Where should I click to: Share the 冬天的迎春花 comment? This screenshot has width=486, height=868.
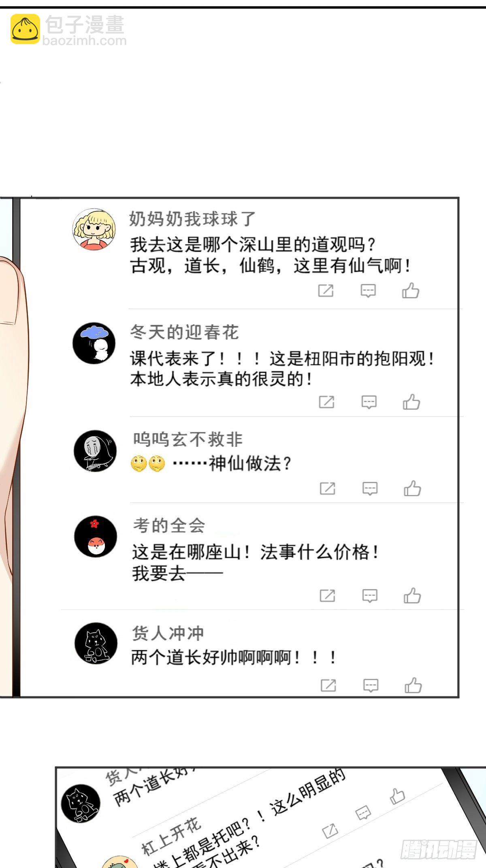pos(326,402)
